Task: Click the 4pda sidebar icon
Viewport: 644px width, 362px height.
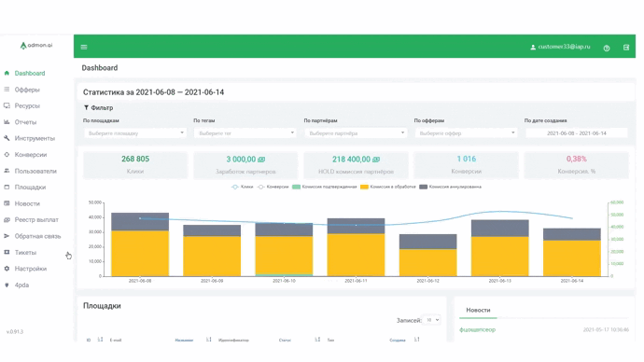Action: (x=7, y=285)
